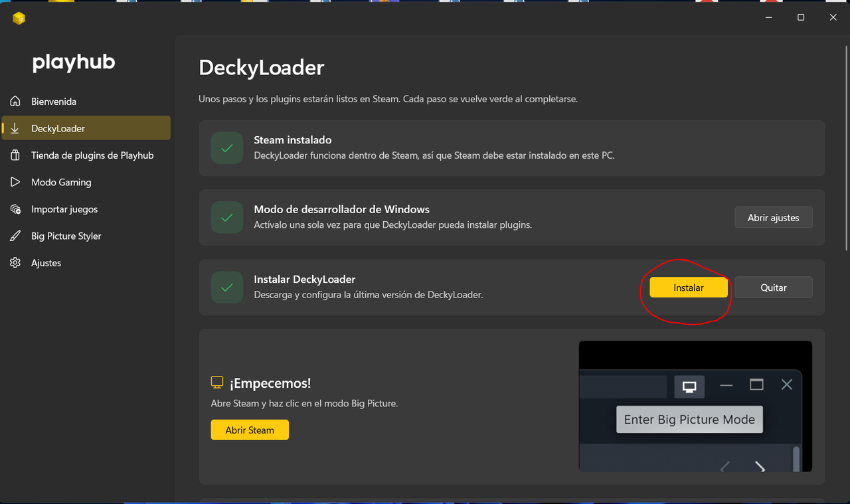
Task: Open the Ajustes settings page
Action: tap(86, 263)
